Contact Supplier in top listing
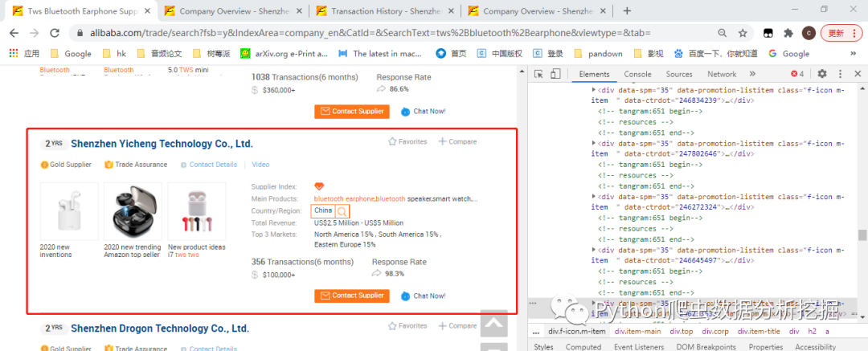The width and height of the screenshot is (868, 351). (x=351, y=112)
